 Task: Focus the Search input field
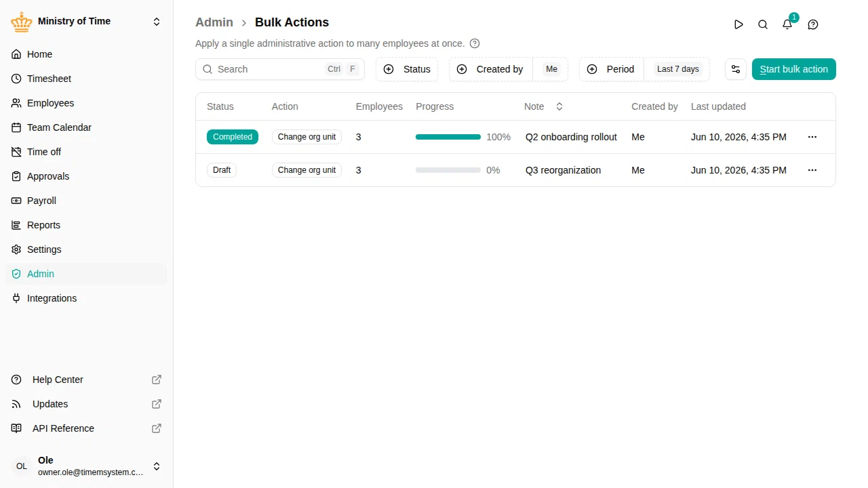click(x=280, y=69)
